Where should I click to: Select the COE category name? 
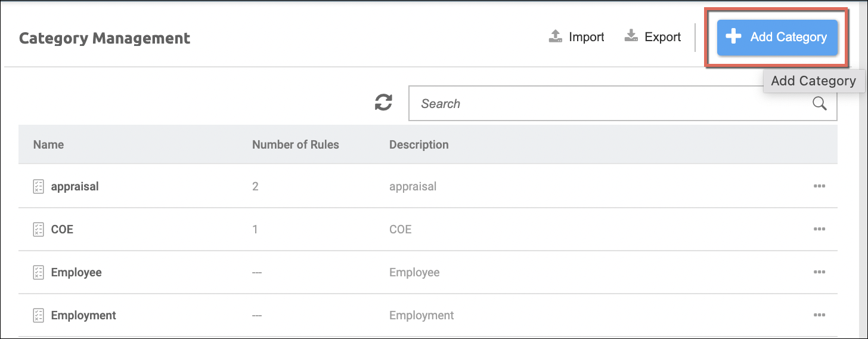62,229
